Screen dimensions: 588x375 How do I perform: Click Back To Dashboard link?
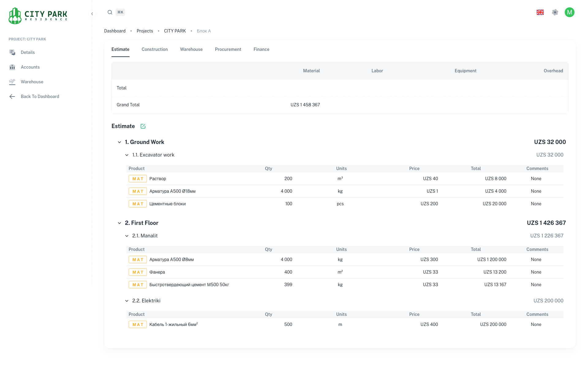click(x=40, y=97)
